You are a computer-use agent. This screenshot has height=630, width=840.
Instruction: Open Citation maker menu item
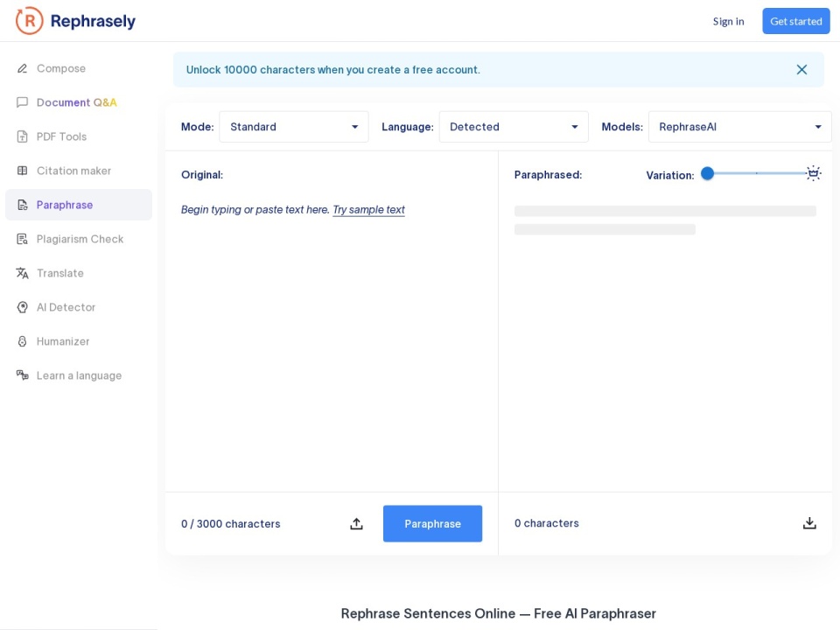[x=79, y=171]
